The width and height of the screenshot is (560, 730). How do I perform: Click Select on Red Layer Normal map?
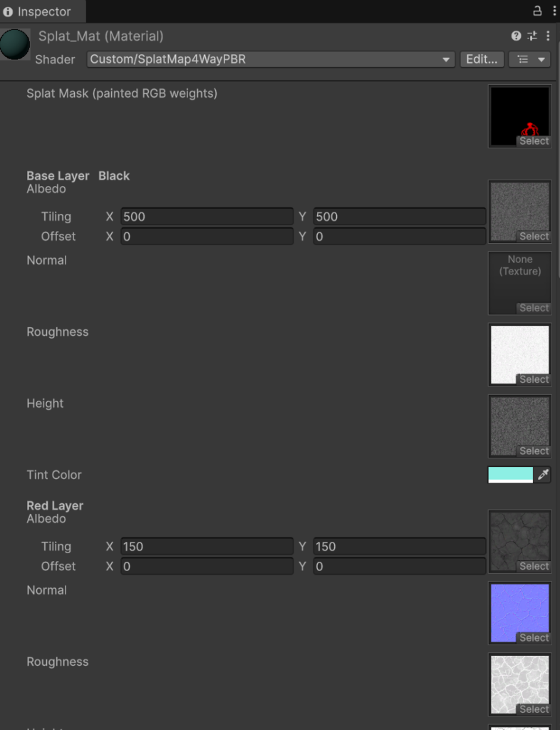534,638
